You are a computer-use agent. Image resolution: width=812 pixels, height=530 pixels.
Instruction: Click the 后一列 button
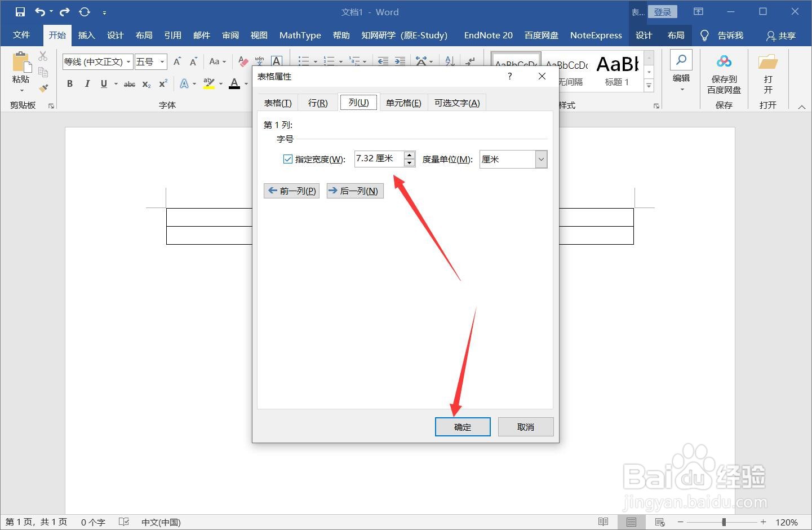[x=355, y=191]
